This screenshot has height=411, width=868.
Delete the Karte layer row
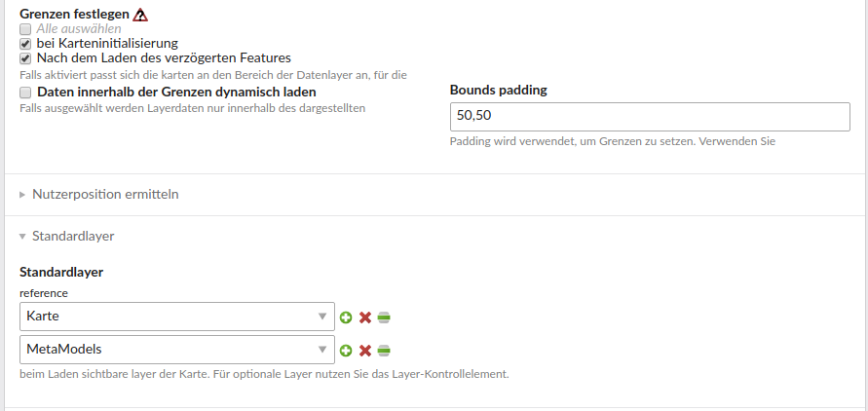(364, 317)
